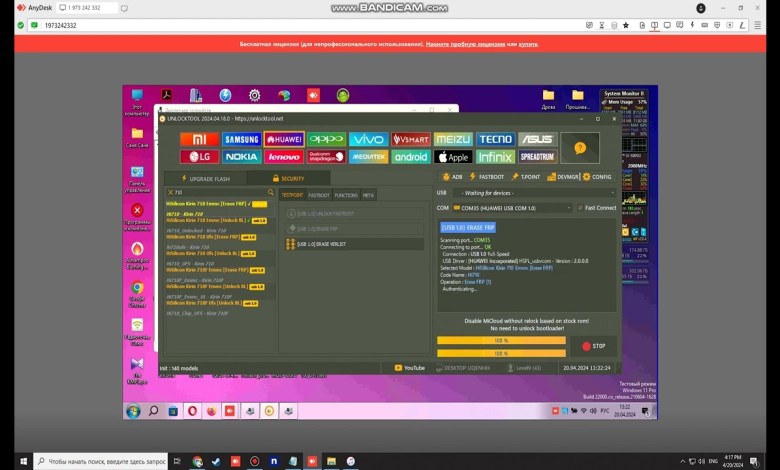Image resolution: width=780 pixels, height=470 pixels.
Task: Click the bottom orange 100% progress bar
Action: coord(501,353)
